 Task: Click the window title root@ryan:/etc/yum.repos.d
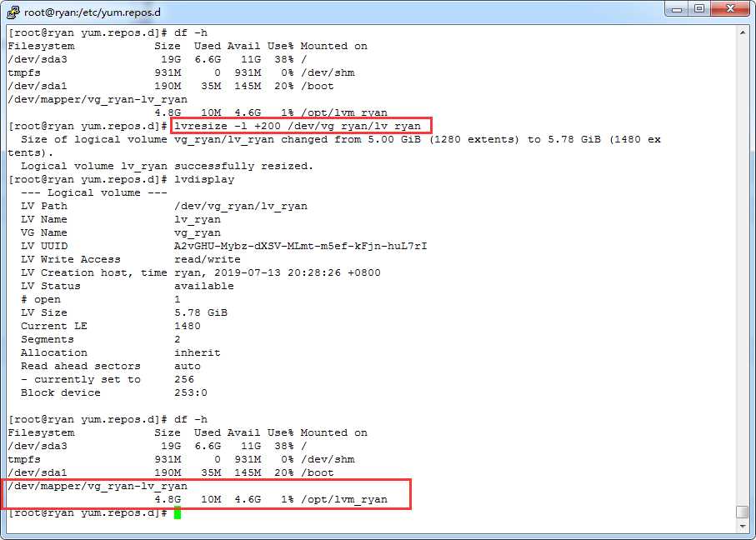click(x=92, y=12)
